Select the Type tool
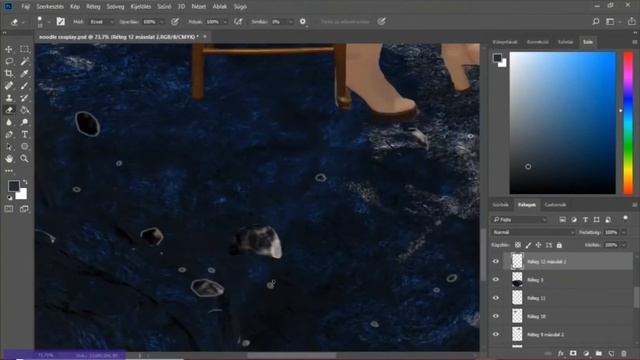The image size is (640, 360). [x=24, y=134]
